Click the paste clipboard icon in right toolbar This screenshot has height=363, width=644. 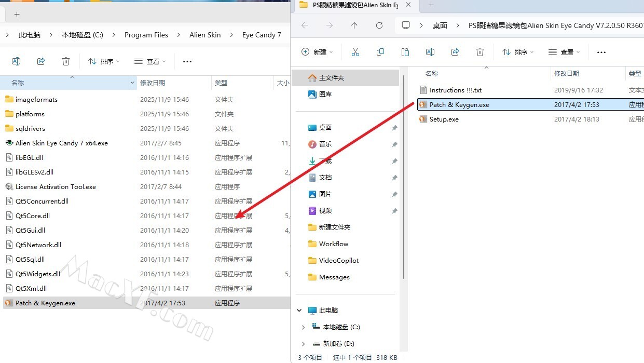(x=405, y=52)
